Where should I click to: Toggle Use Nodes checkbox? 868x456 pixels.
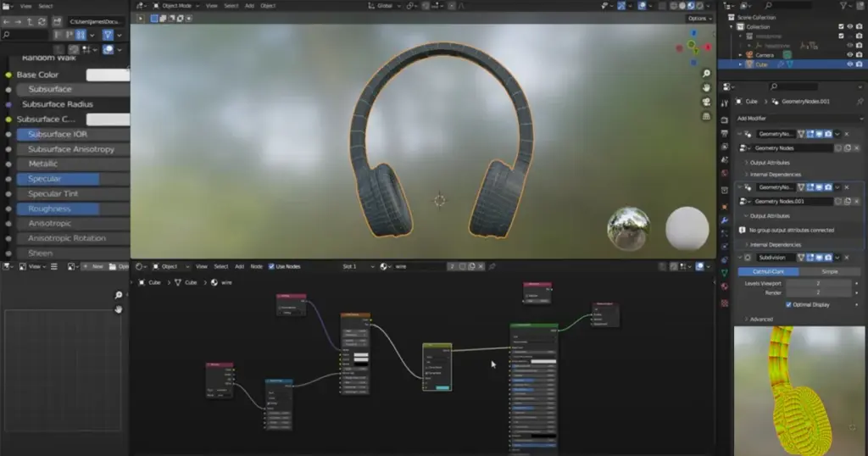pos(271,267)
